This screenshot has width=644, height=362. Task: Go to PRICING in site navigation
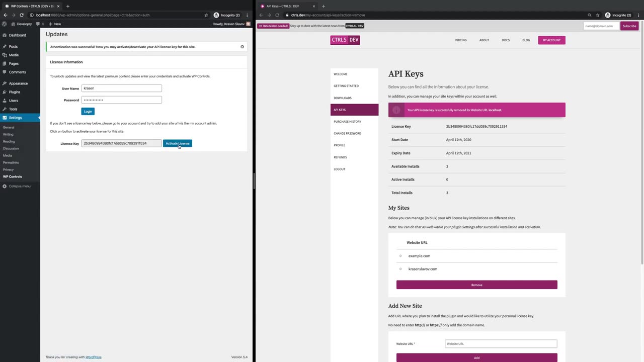click(461, 40)
